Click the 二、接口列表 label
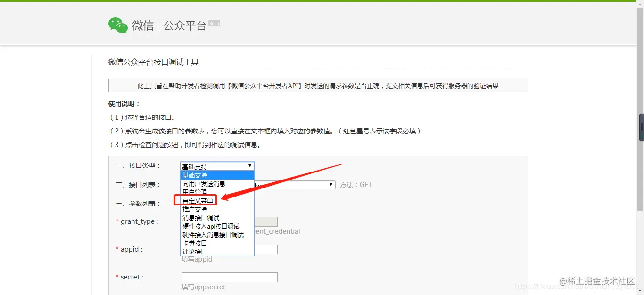 point(138,185)
